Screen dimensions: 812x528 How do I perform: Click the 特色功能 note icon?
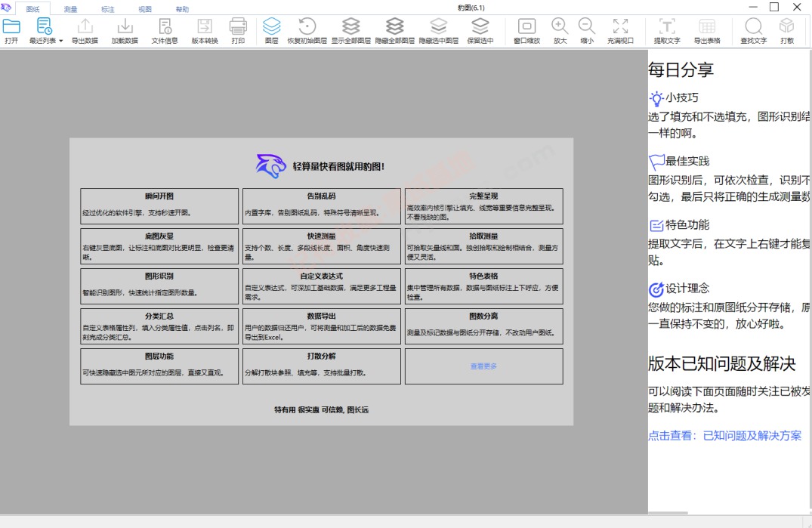click(656, 226)
